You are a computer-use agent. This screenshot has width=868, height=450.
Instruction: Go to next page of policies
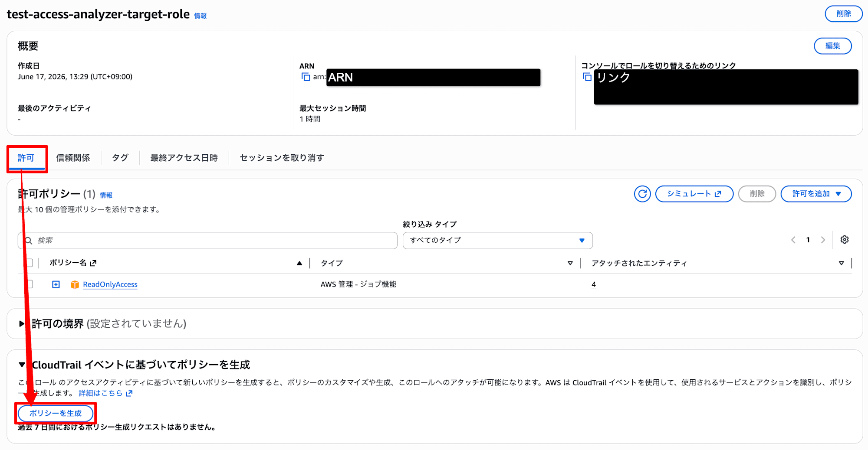823,240
